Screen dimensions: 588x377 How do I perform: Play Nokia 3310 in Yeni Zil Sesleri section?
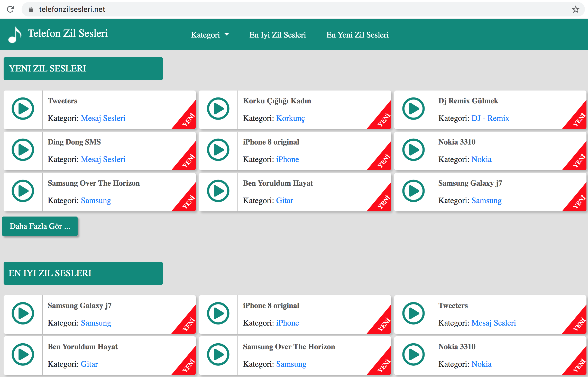[414, 150]
